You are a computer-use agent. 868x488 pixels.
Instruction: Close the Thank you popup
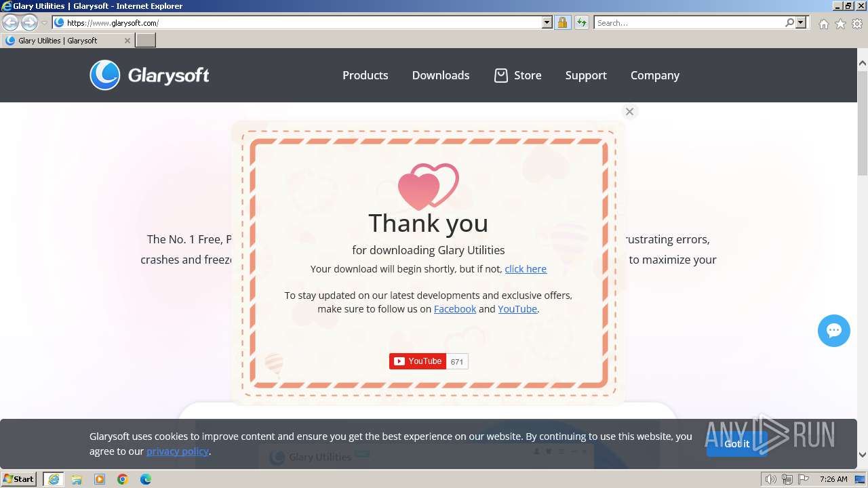[x=629, y=112]
